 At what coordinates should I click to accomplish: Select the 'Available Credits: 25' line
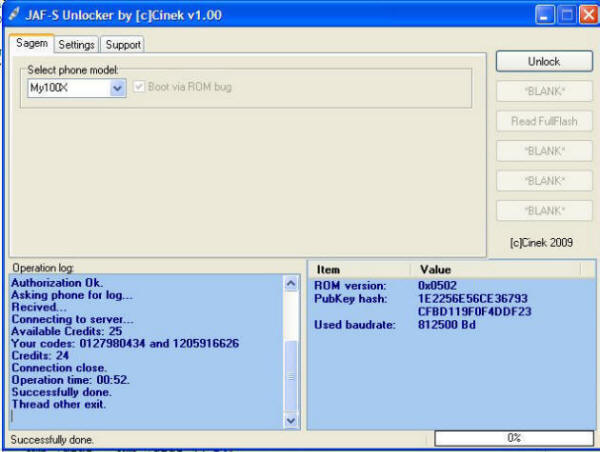pos(67,331)
